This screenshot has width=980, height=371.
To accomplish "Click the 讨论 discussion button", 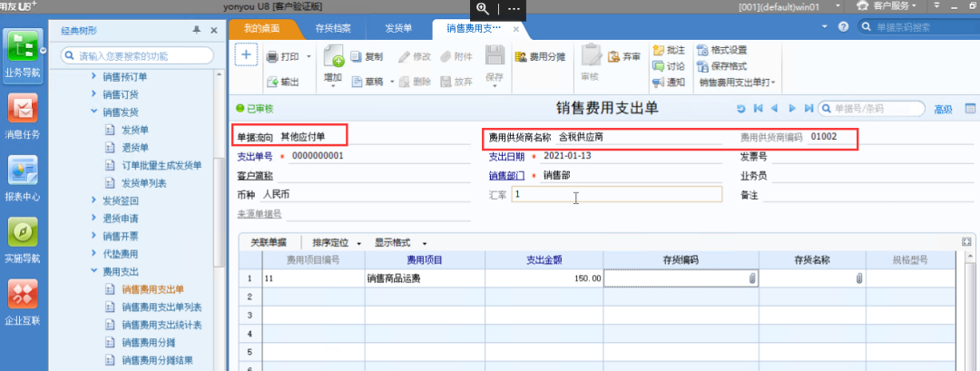I will pyautogui.click(x=669, y=66).
